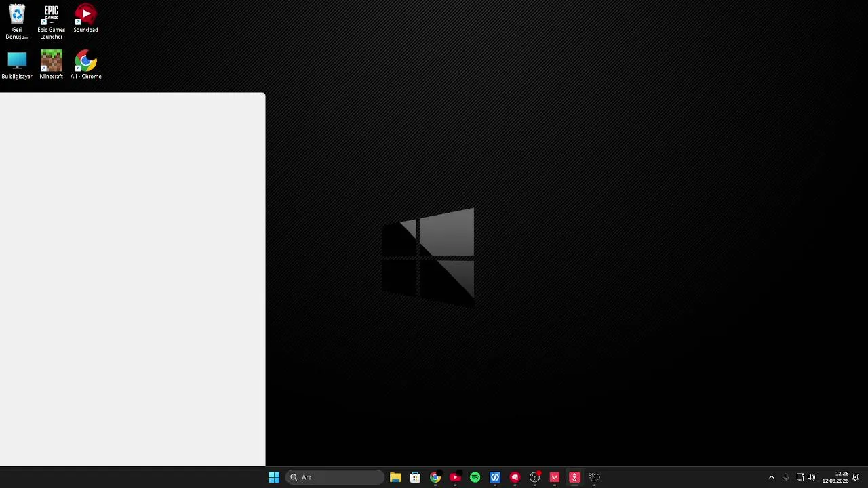Screen dimensions: 868x488
Task: Open the rightmost taskbar app icon
Action: click(594, 477)
